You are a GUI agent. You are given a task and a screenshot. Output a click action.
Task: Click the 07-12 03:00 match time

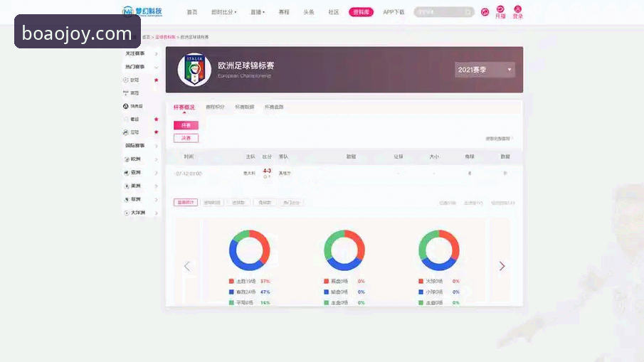coord(189,174)
